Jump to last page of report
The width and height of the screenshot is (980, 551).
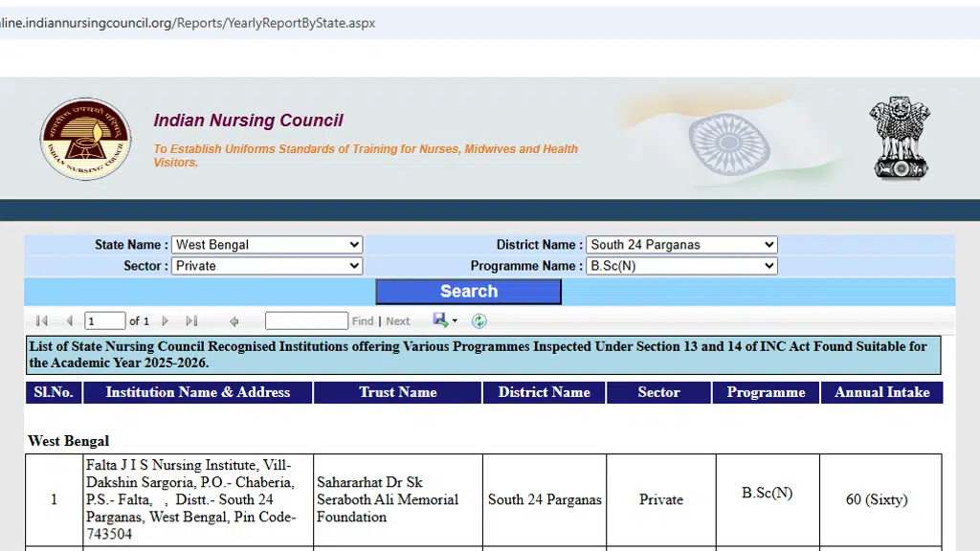coord(191,321)
